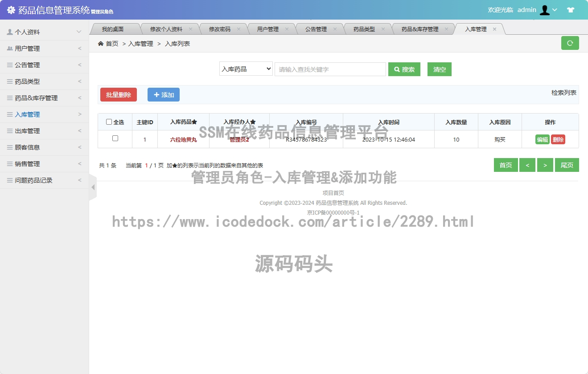Click the admin user avatar icon
This screenshot has width=588, height=374.
point(545,10)
